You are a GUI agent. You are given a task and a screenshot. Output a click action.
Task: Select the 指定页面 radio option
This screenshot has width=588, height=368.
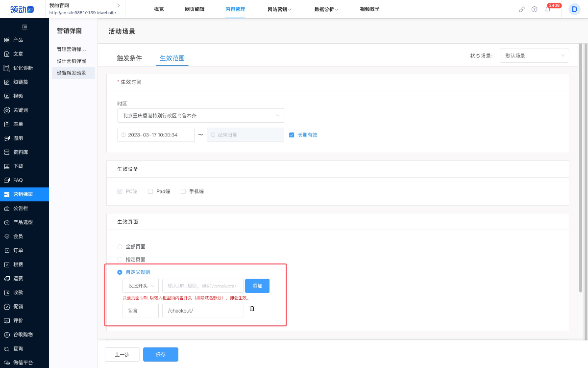(120, 259)
